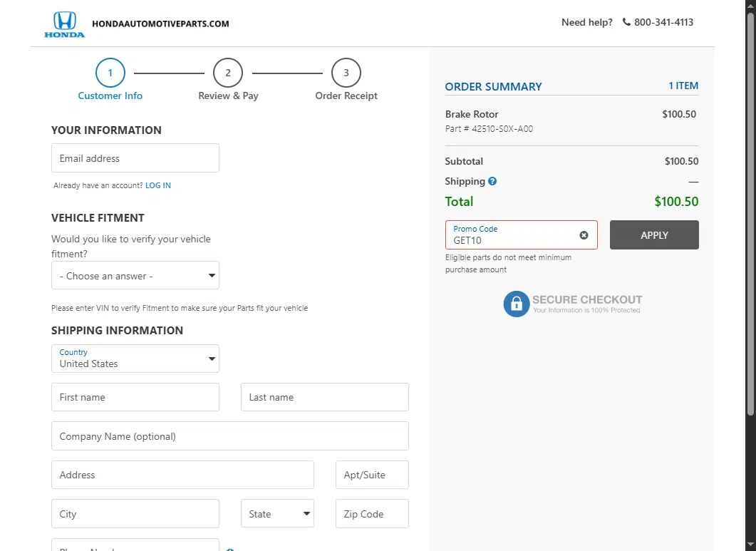Click the LOG IN link
The height and width of the screenshot is (551, 756).
click(158, 185)
